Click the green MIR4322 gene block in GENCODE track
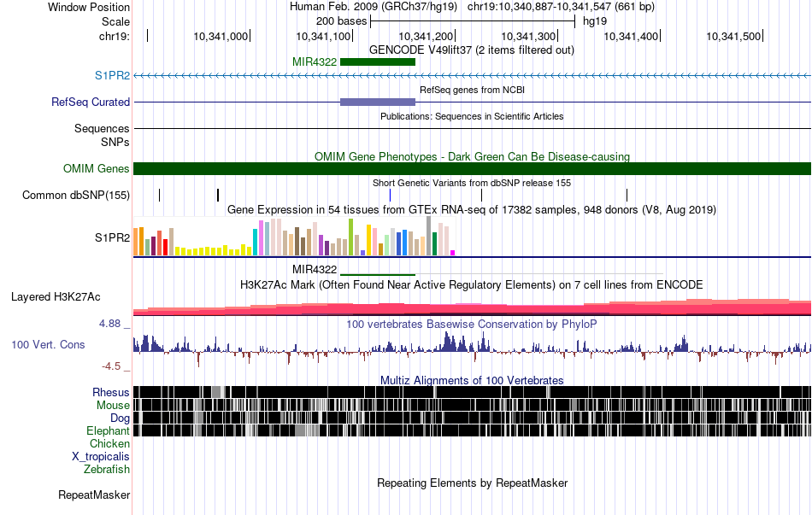 tap(378, 62)
